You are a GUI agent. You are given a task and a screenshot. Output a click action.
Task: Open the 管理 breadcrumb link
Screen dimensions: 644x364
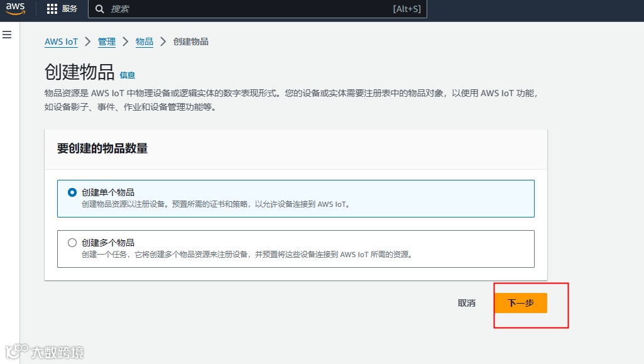click(x=107, y=41)
